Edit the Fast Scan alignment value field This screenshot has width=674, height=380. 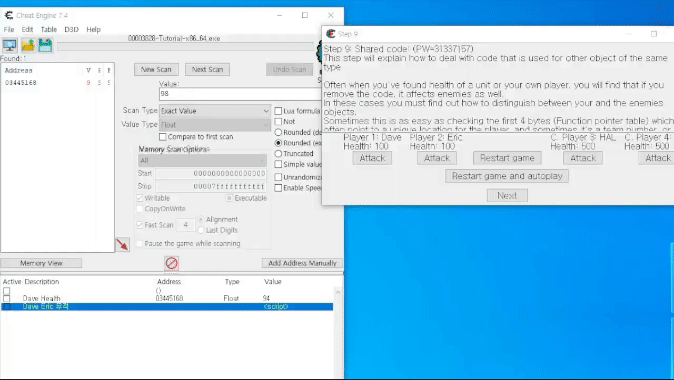pos(186,225)
